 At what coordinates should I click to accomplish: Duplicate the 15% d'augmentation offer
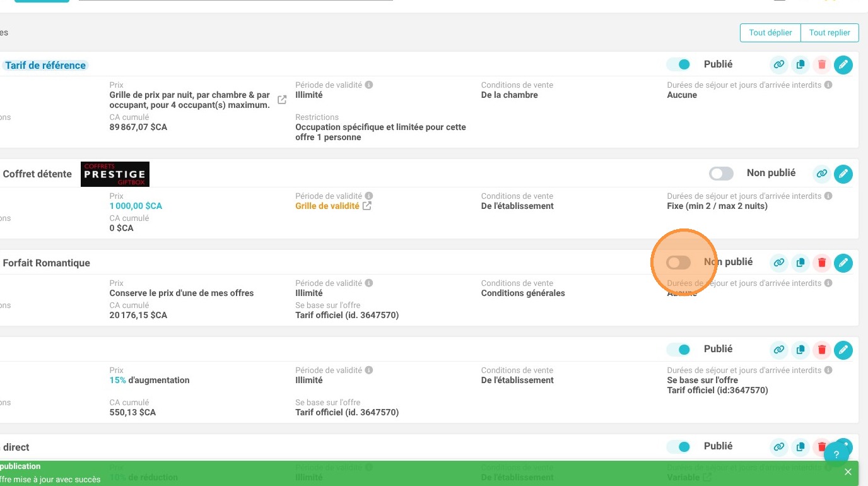tap(801, 350)
